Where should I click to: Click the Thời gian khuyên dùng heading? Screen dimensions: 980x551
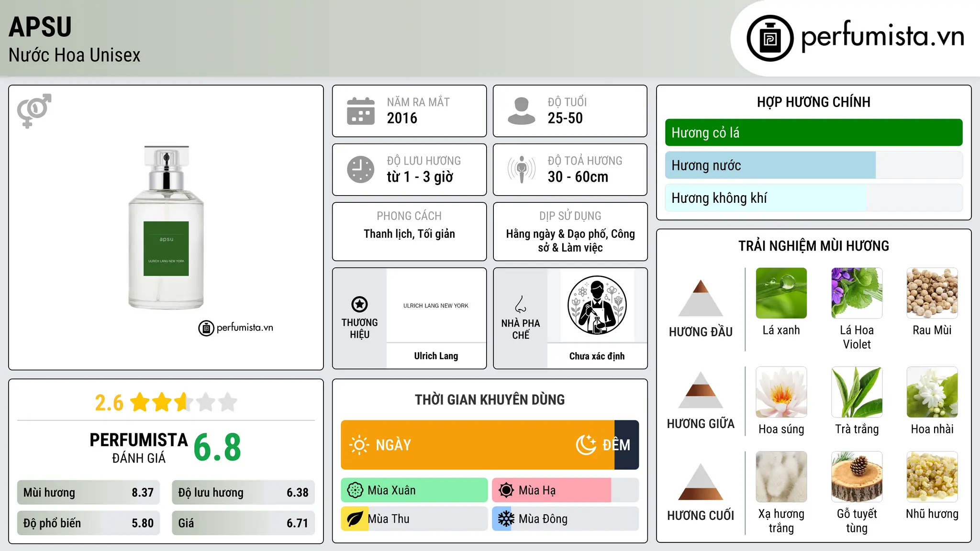click(490, 399)
